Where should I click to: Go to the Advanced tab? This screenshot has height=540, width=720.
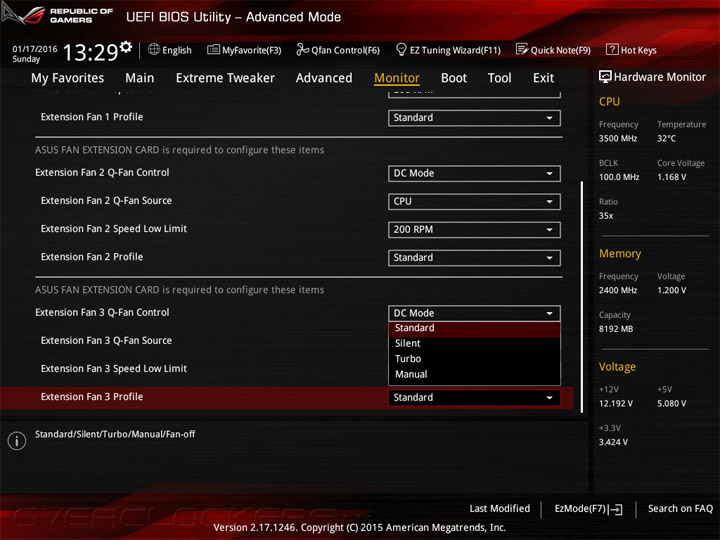click(324, 78)
